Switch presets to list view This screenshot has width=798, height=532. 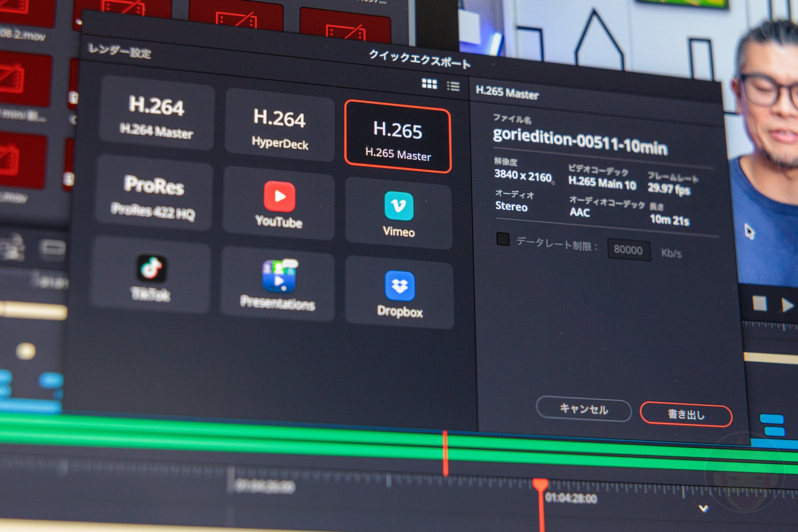[453, 86]
